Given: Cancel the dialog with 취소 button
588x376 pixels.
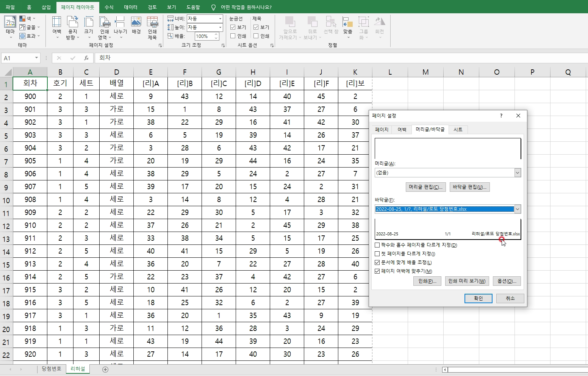Looking at the screenshot, I should [510, 299].
